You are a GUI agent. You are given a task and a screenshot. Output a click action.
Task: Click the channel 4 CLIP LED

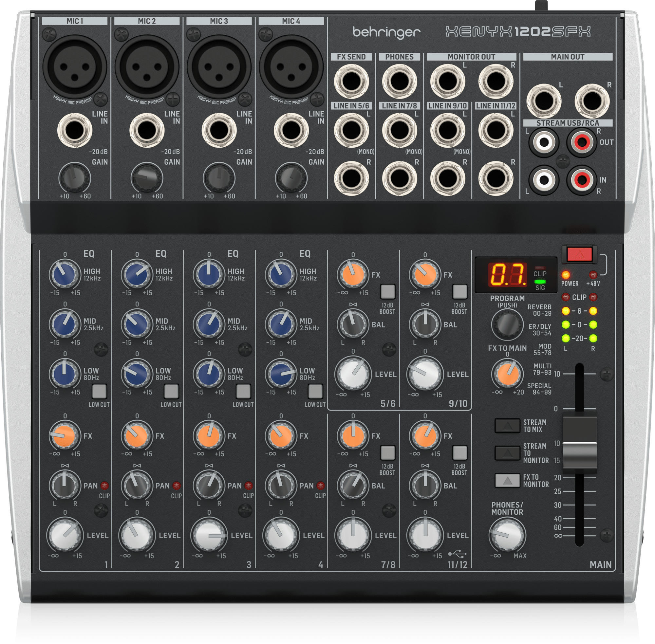click(x=320, y=486)
